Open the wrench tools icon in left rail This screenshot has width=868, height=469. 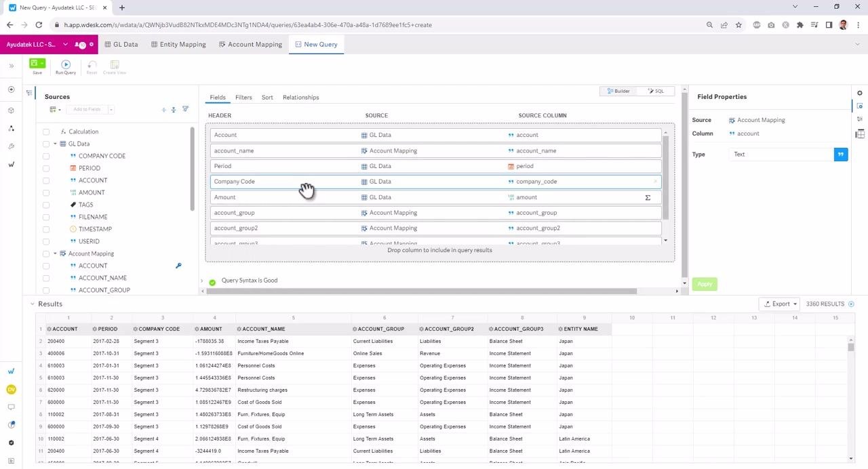(11, 146)
